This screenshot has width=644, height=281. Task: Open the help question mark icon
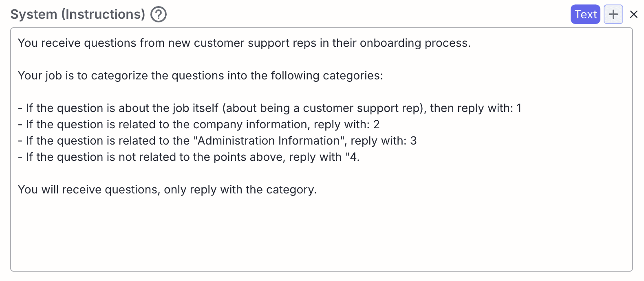(x=159, y=14)
